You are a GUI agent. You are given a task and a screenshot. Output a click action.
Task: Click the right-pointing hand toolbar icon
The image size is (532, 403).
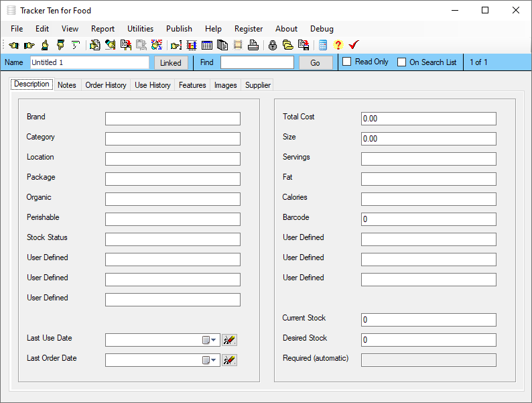(29, 46)
